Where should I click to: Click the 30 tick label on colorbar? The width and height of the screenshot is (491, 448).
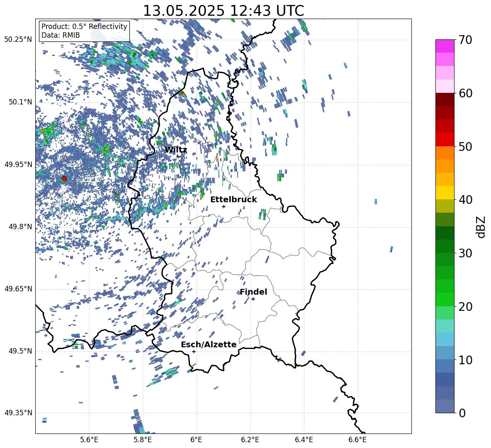465,253
